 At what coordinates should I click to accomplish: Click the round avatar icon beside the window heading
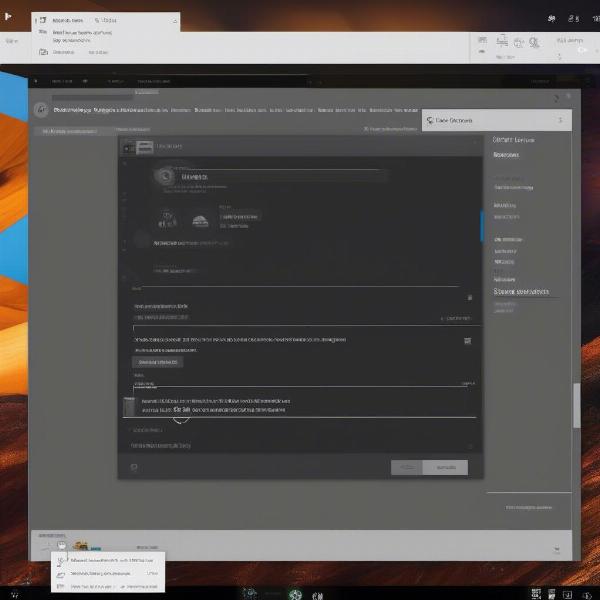pyautogui.click(x=41, y=110)
